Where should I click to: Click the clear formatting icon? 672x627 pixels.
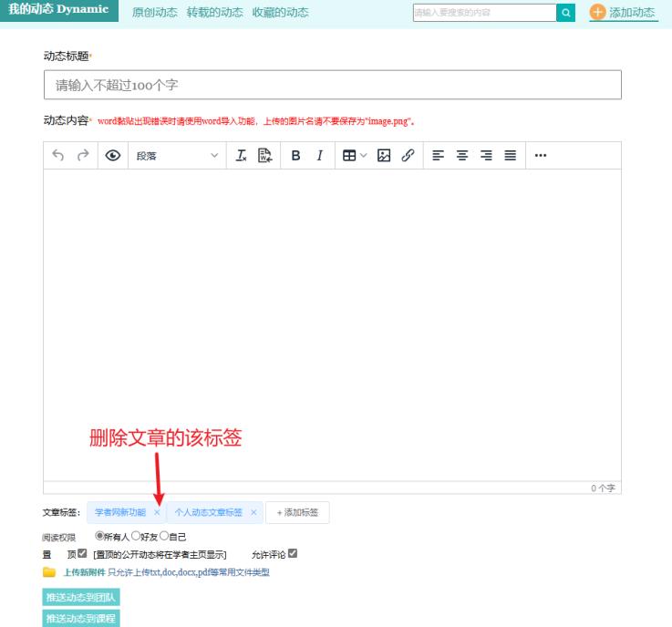pos(242,156)
